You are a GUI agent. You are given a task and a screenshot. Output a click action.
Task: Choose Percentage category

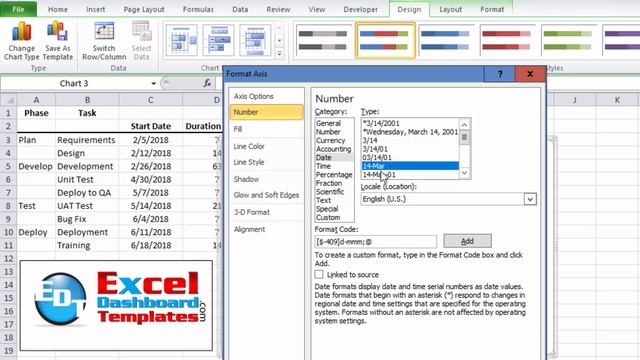333,175
